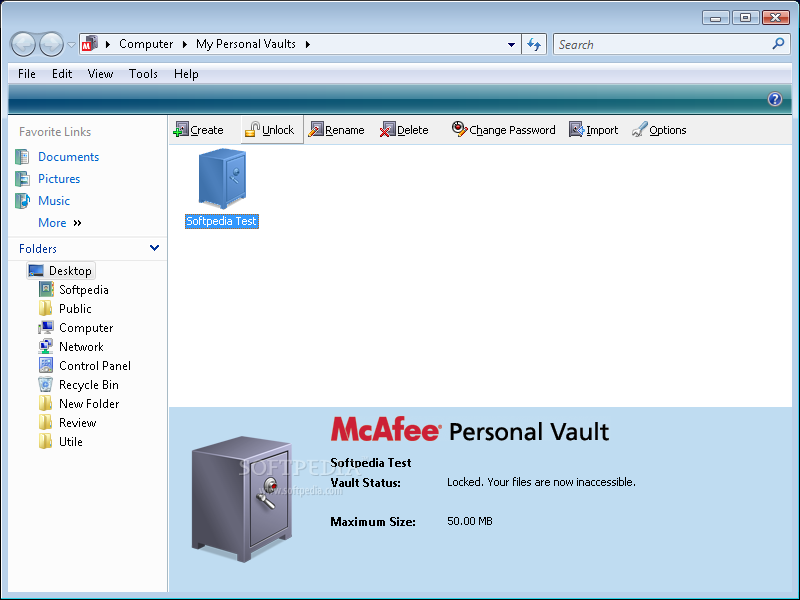
Task: Click the Control Panel icon in tree
Action: click(x=45, y=366)
